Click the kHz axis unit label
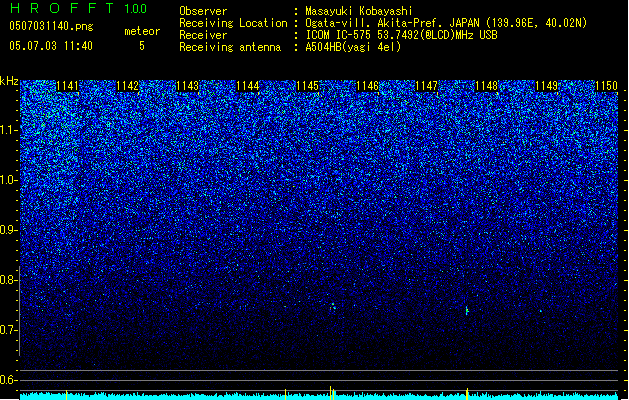The image size is (629, 400). (x=9, y=81)
